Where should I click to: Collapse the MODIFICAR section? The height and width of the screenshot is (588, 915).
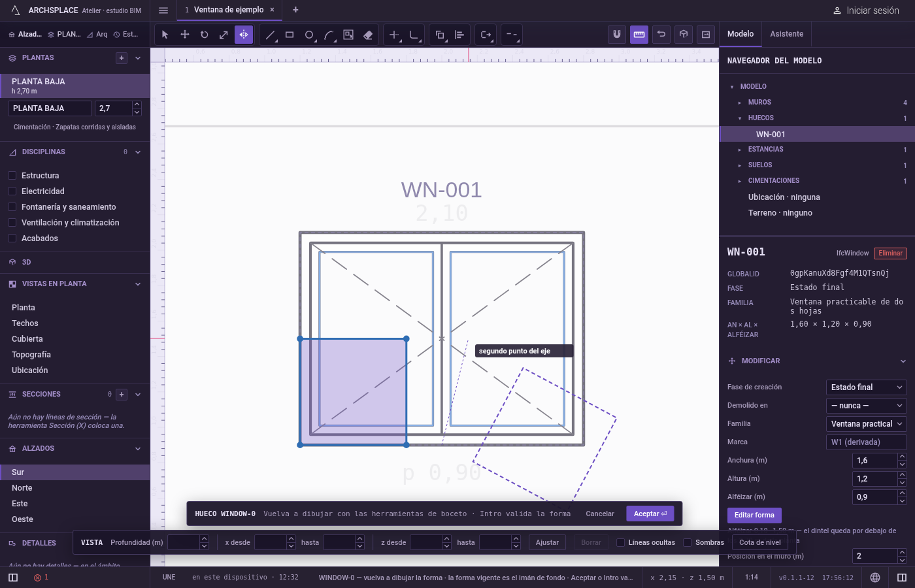coord(903,361)
